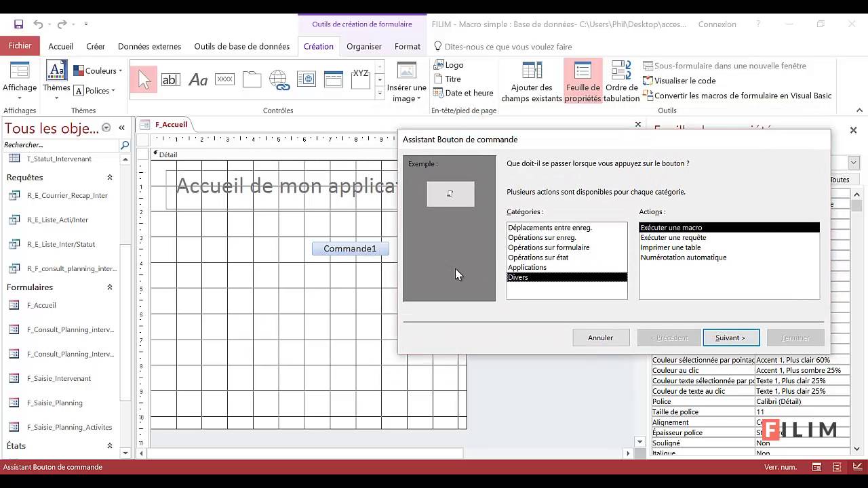This screenshot has width=868, height=488.
Task: Click the Annuler button in wizard
Action: pos(601,338)
